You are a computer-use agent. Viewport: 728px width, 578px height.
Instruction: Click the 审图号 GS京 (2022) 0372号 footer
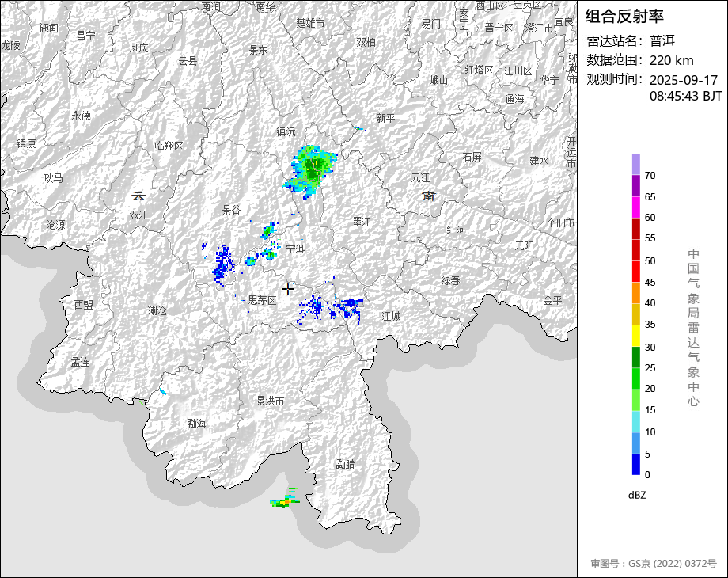(654, 564)
